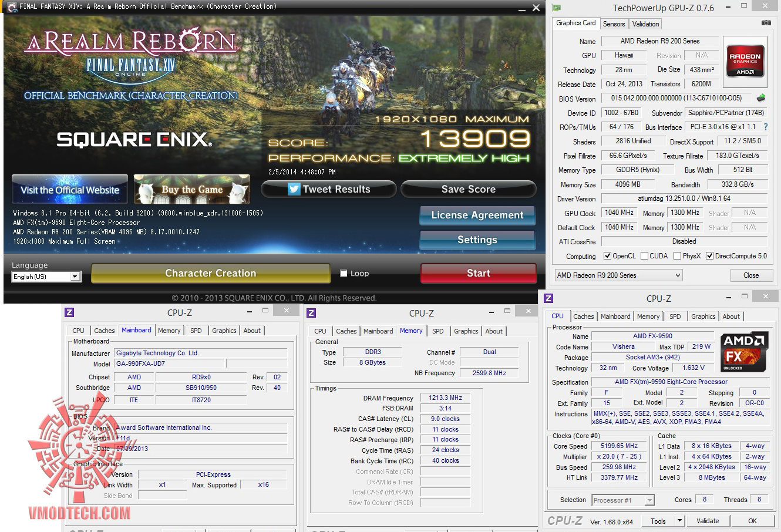The height and width of the screenshot is (532, 781).
Task: Click the AMD FX logo in CPU-Z
Action: 744,352
